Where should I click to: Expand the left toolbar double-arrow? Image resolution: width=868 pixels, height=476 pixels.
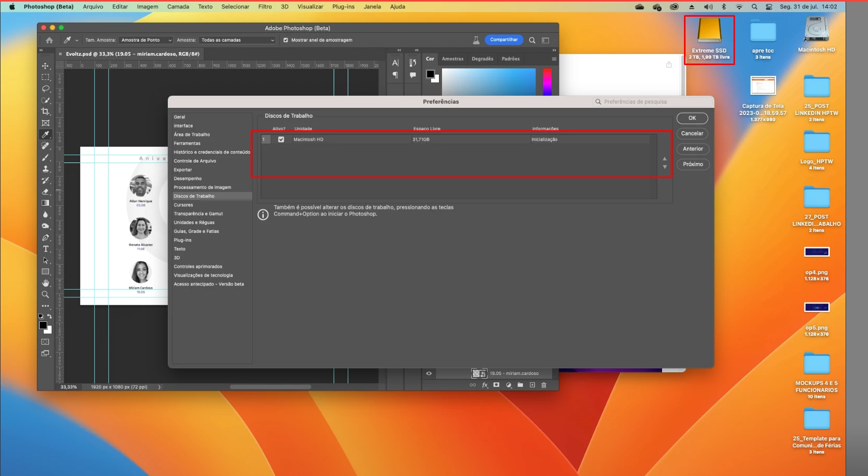coord(41,51)
